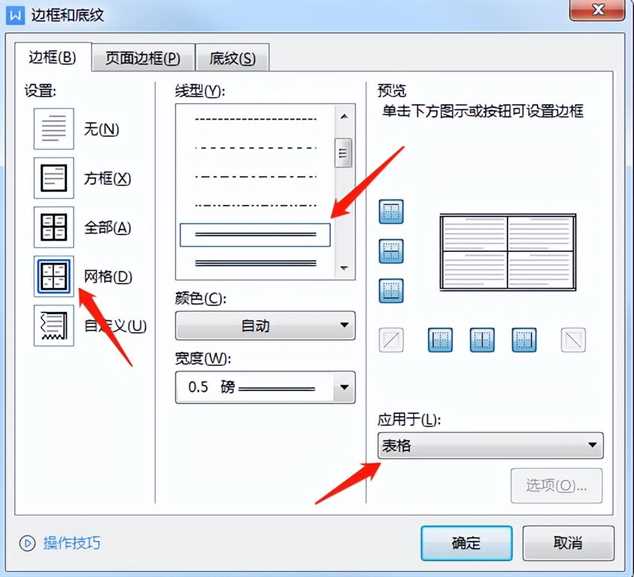Toggle the inner horizontal border button
634x577 pixels.
coord(391,251)
